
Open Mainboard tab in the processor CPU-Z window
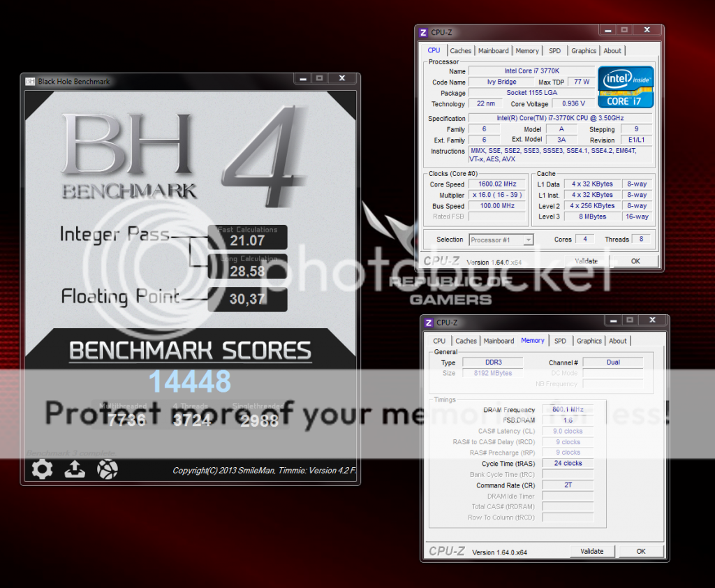pyautogui.click(x=493, y=50)
